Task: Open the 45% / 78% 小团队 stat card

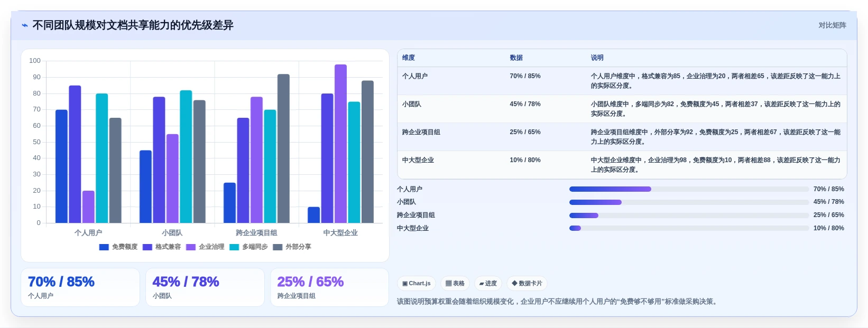Action: [205, 287]
